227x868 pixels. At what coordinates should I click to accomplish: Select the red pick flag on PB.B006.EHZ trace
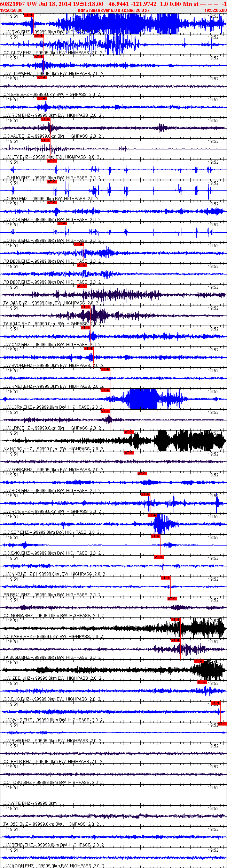(79, 244)
